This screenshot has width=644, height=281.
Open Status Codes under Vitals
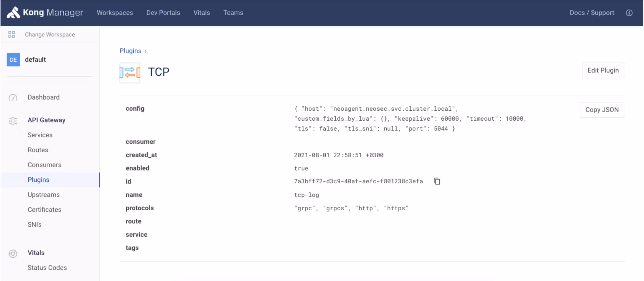coord(47,268)
